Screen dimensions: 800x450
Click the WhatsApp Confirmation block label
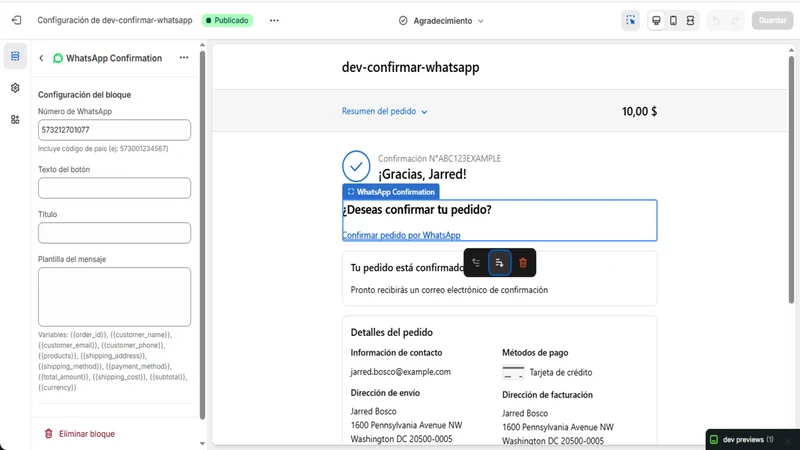pyautogui.click(x=391, y=192)
